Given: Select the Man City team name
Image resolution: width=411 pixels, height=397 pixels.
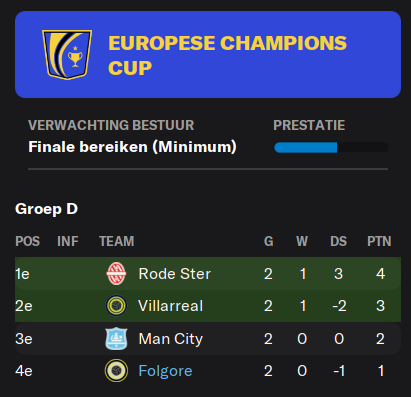Looking at the screenshot, I should [x=171, y=339].
